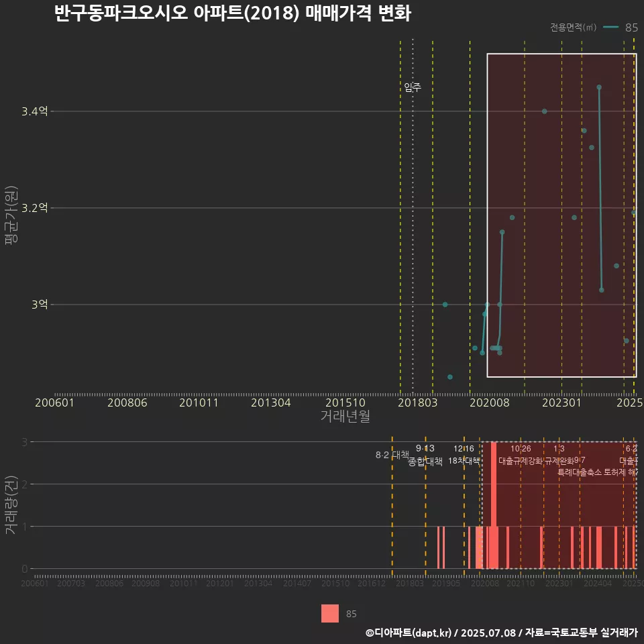Select 200601 on the price chart x-axis

click(x=54, y=402)
